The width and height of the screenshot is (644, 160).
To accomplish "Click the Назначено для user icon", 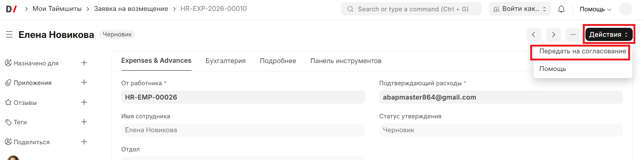I will tap(8, 63).
